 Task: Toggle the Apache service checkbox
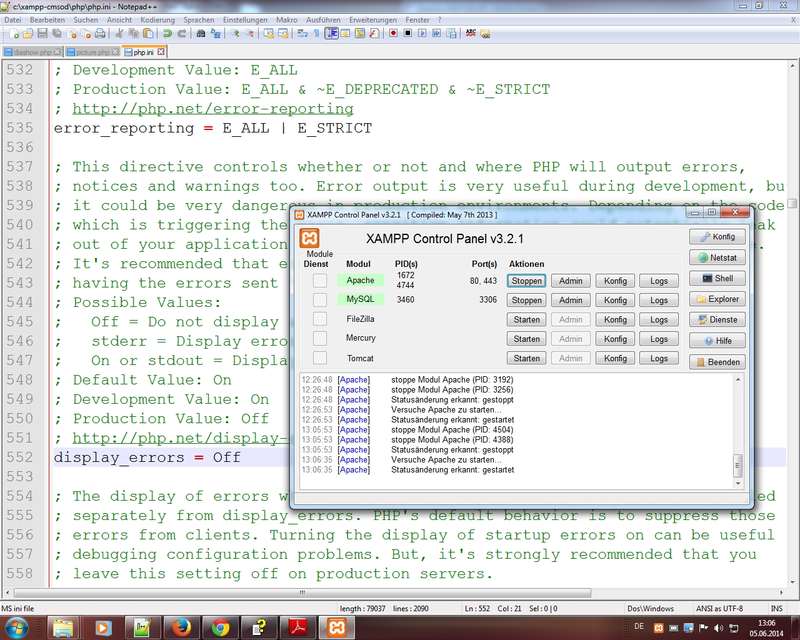pyautogui.click(x=320, y=281)
